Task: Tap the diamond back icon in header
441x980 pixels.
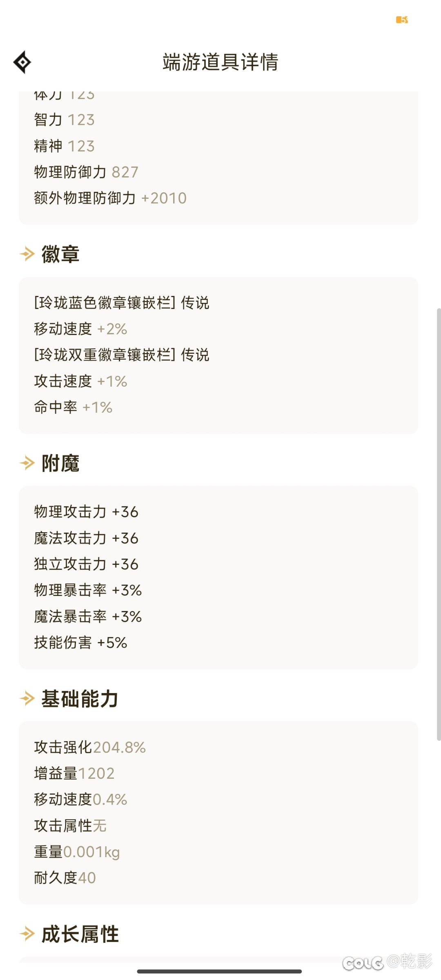Action: (22, 62)
